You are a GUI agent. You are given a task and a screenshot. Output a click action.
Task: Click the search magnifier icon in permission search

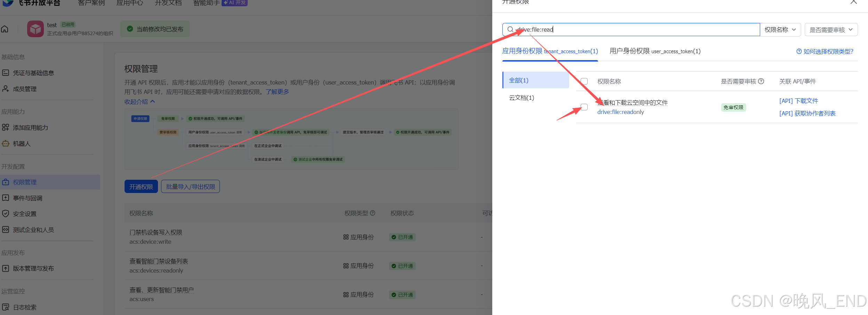(x=510, y=30)
